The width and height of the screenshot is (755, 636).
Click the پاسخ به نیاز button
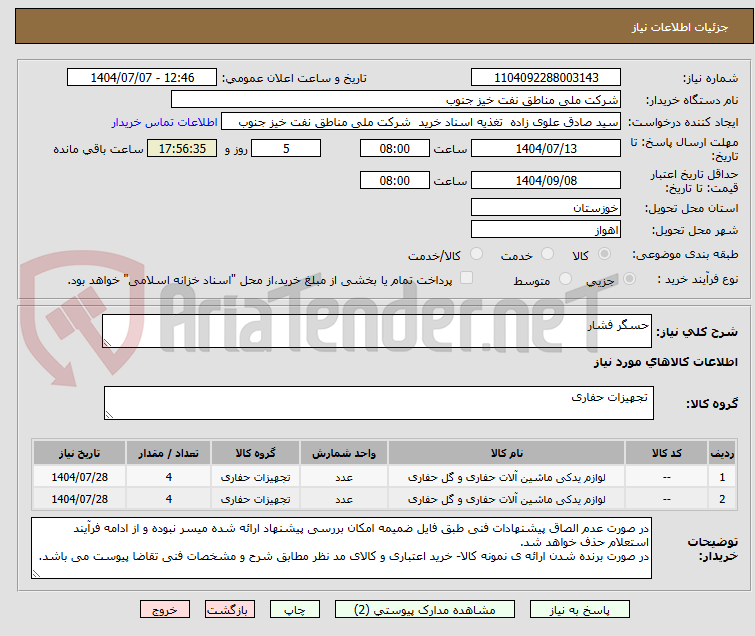pos(580,610)
